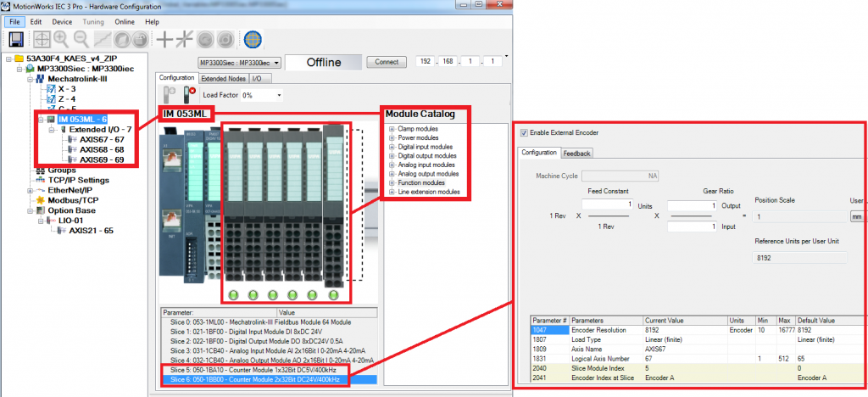
Task: Click the circular disc icon left of padlock
Action: tap(123, 40)
